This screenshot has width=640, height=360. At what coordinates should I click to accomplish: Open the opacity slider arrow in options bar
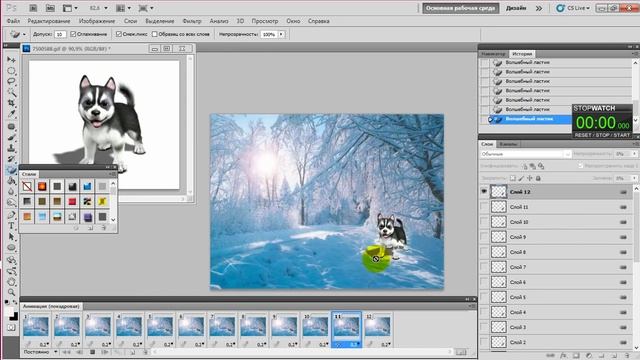click(x=281, y=34)
